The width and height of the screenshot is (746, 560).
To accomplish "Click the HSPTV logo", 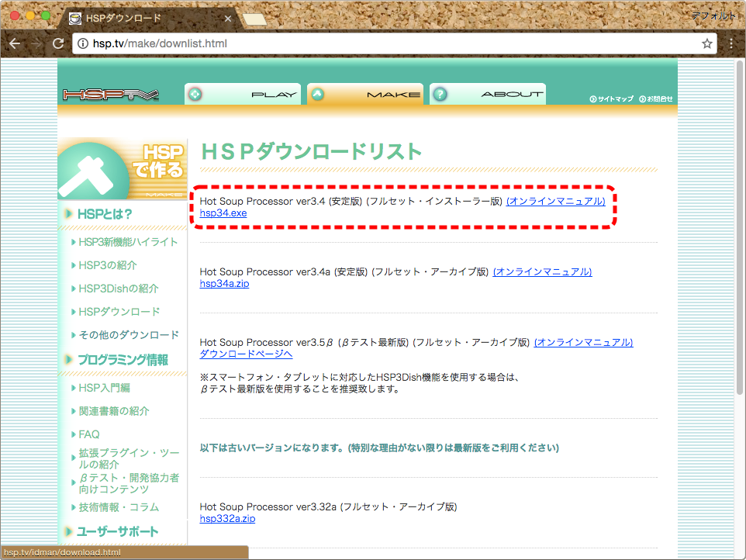I will (111, 95).
